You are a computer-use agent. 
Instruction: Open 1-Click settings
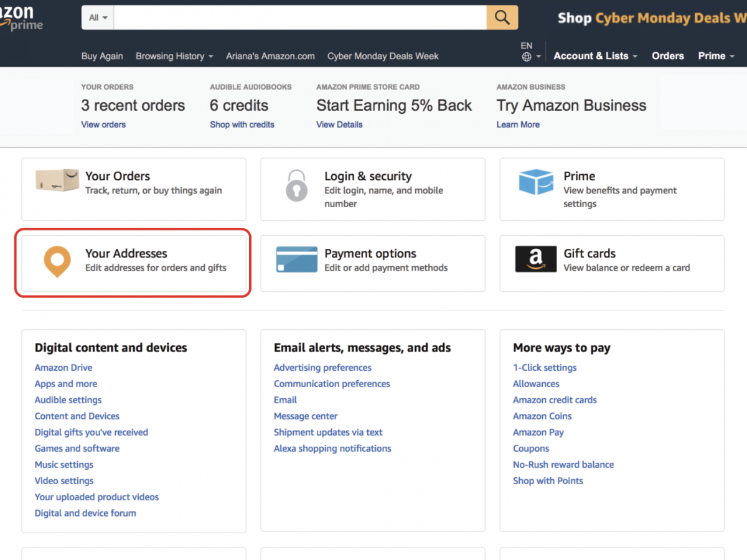point(545,368)
